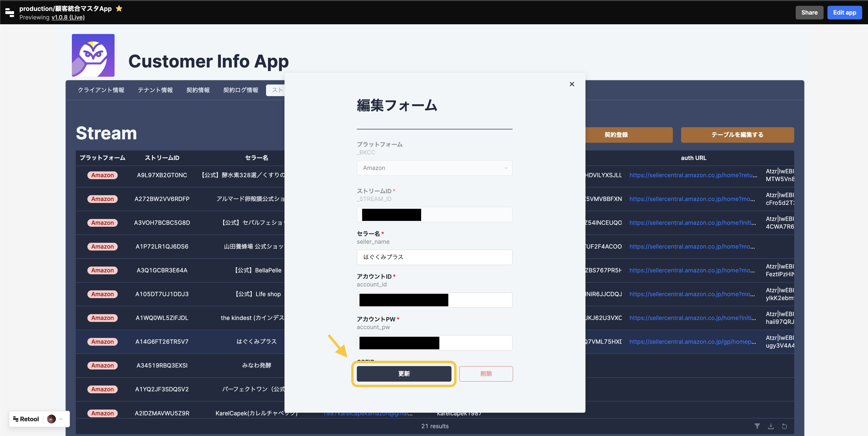Switch to the クライアント情報 tab
The width and height of the screenshot is (868, 436).
click(x=101, y=90)
